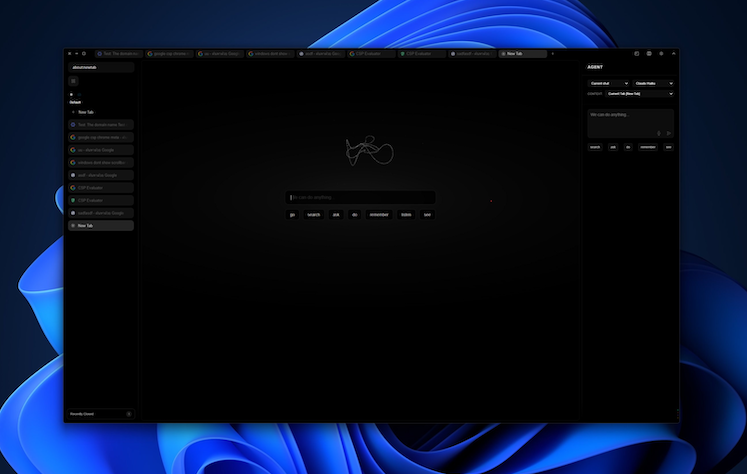Click 'see' chip in the Agent panel

[668, 147]
